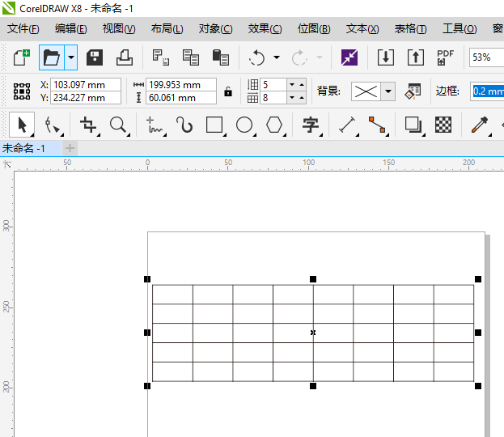Screen dimensions: 504x437
Task: Switch to the 未命名 -1 document tab
Action: (x=24, y=148)
